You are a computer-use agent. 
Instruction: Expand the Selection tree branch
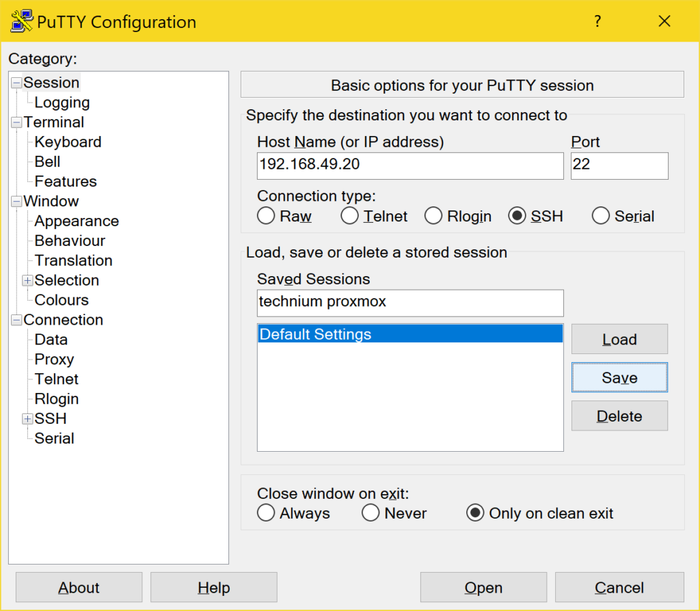coord(27,280)
